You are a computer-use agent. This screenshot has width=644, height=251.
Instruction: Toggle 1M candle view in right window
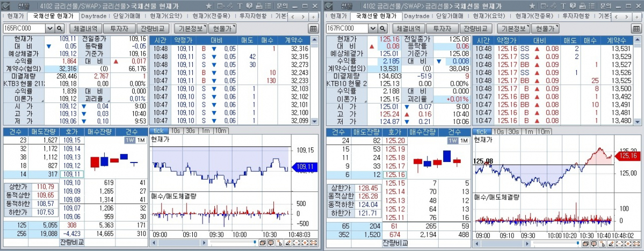(x=464, y=141)
